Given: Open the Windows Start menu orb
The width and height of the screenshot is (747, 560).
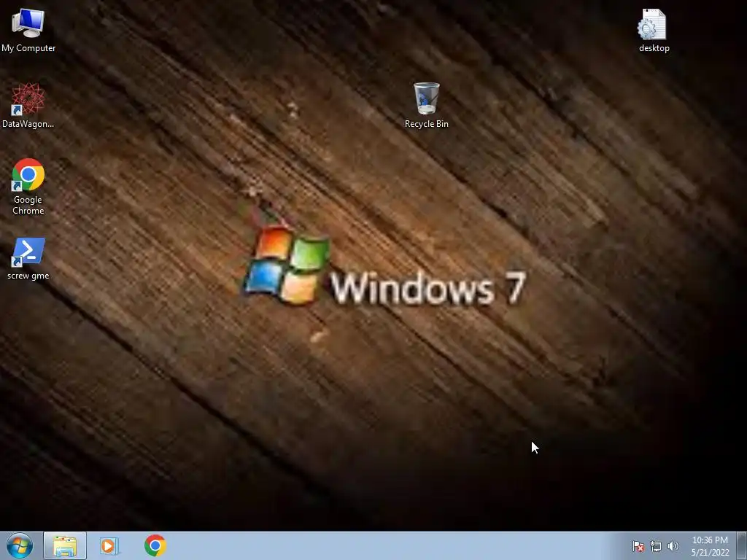Looking at the screenshot, I should [x=20, y=545].
